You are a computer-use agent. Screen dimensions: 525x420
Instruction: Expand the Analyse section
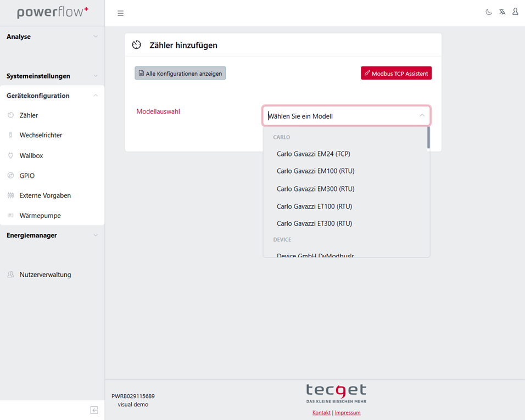[52, 36]
